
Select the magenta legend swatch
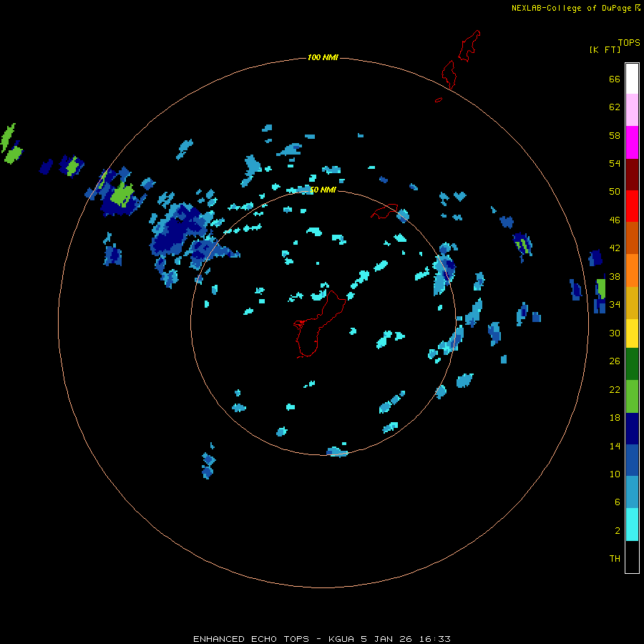click(x=632, y=142)
